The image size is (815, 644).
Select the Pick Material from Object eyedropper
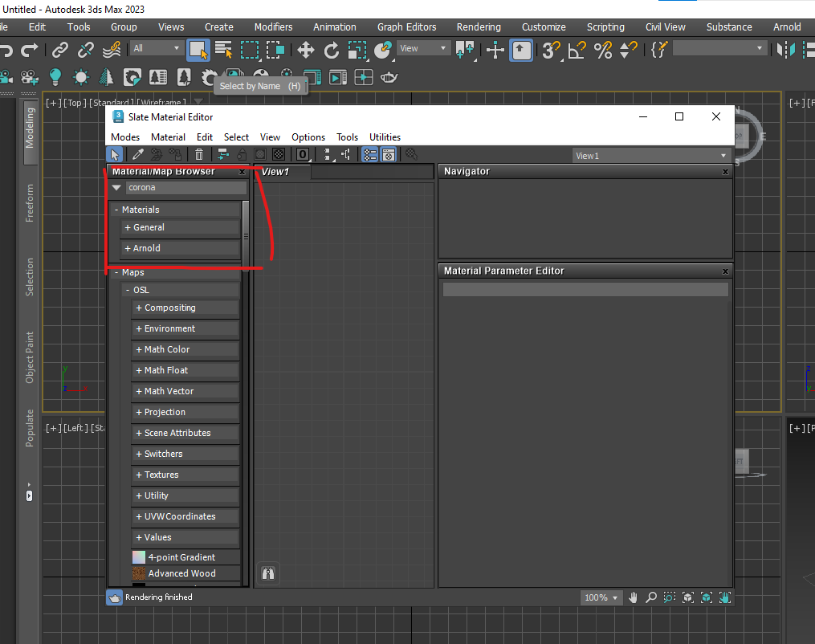tap(138, 154)
